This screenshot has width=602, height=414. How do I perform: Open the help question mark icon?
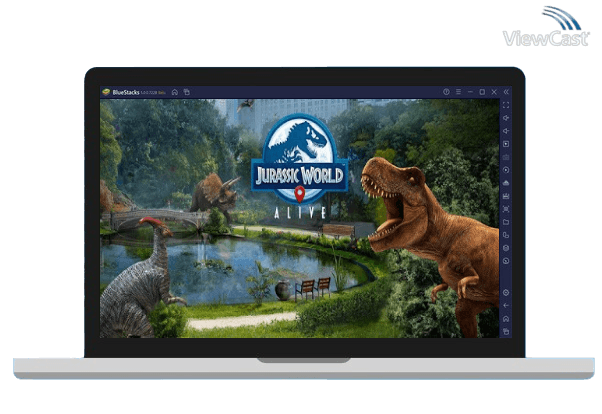(446, 92)
